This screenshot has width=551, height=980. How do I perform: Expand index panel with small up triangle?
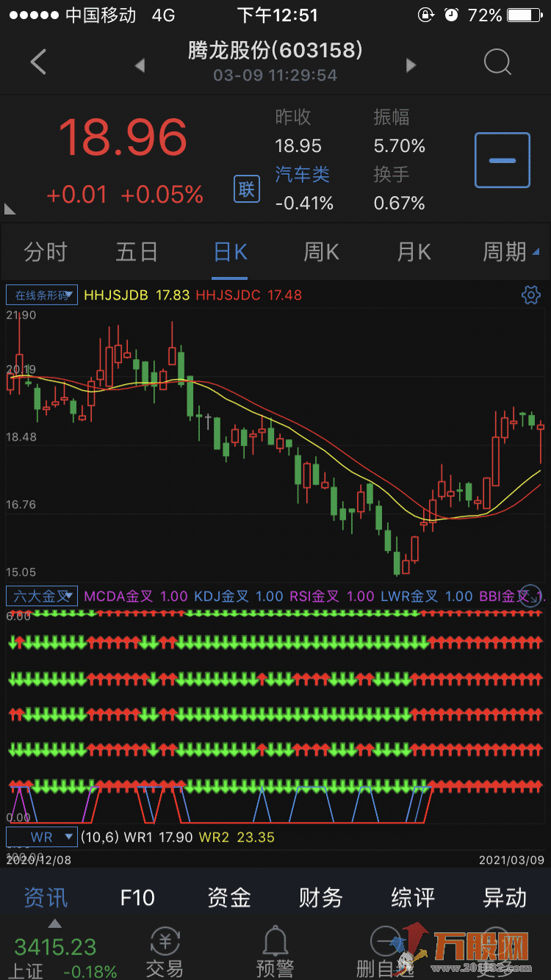tap(55, 923)
